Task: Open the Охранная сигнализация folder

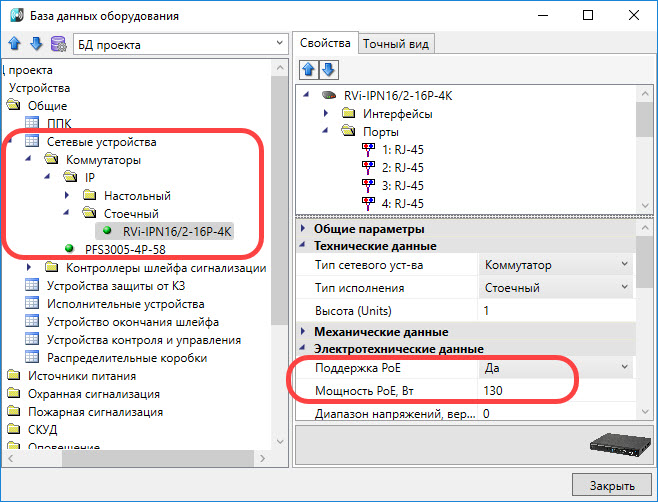Action: click(13, 393)
